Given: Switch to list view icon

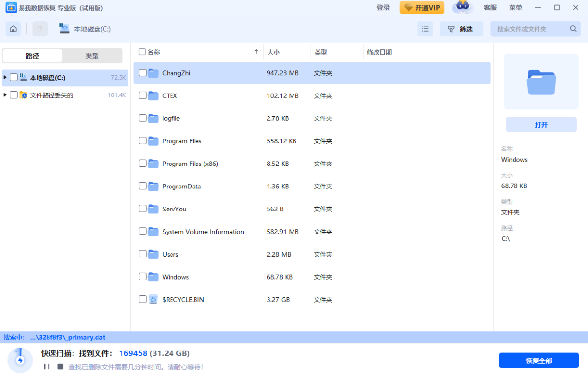Looking at the screenshot, I should point(425,29).
